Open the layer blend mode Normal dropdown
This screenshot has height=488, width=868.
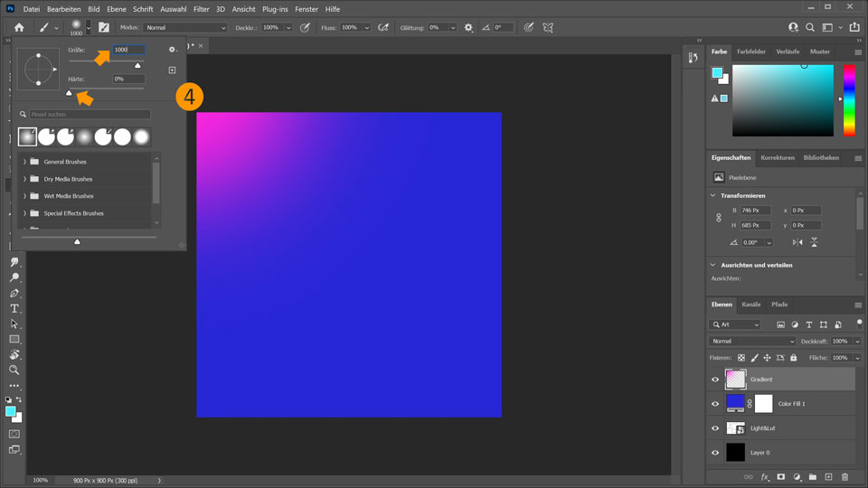coord(751,342)
